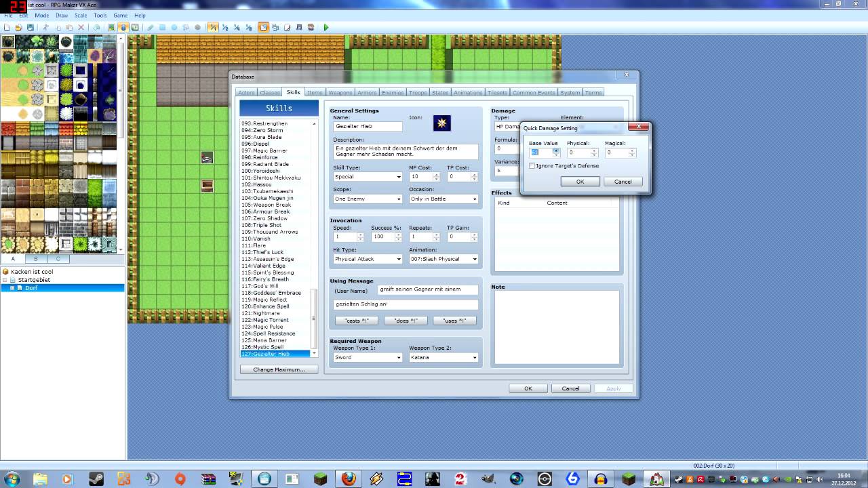Click the Open Project folder icon
Screen dimensions: 868x488
pyautogui.click(x=18, y=27)
